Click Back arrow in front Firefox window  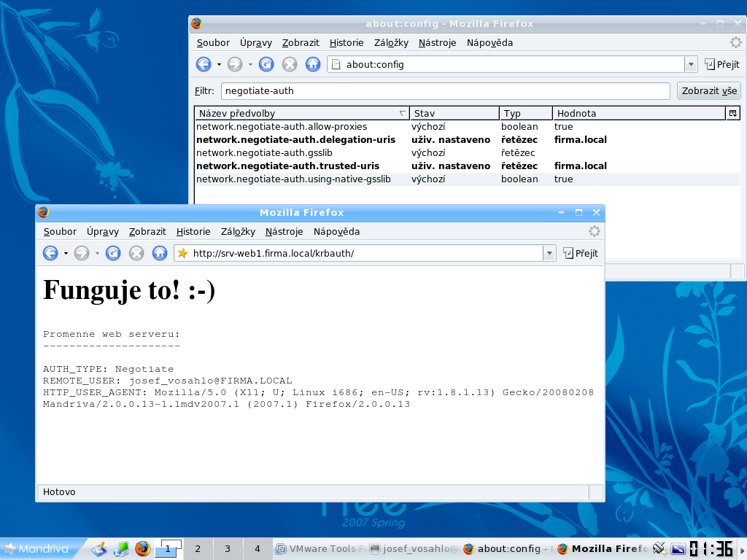(50, 253)
